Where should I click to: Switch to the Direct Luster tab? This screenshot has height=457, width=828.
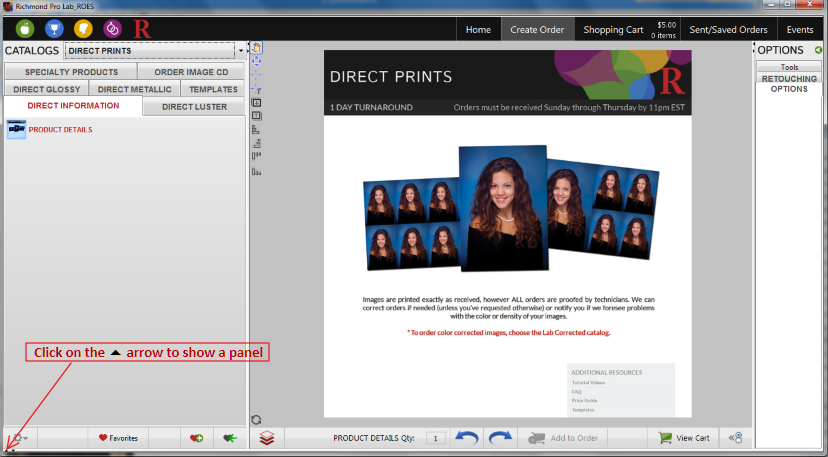pos(194,107)
